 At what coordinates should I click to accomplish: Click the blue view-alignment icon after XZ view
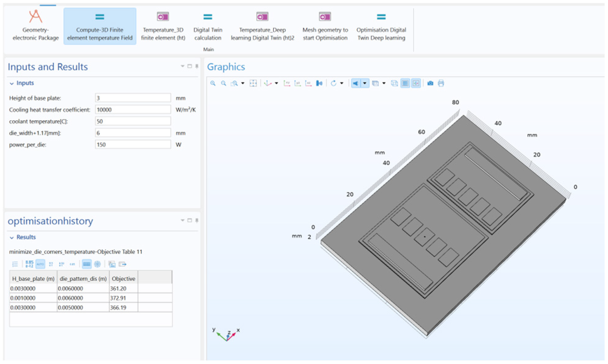[x=319, y=83]
